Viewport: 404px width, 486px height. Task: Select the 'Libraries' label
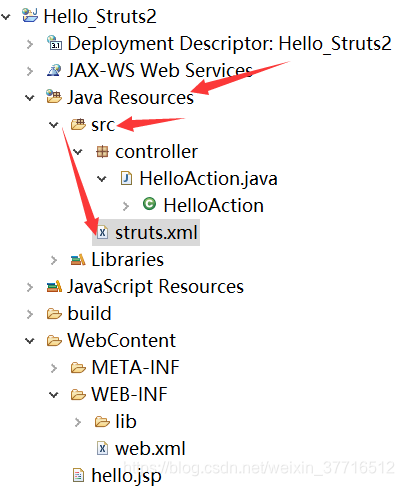pyautogui.click(x=128, y=259)
